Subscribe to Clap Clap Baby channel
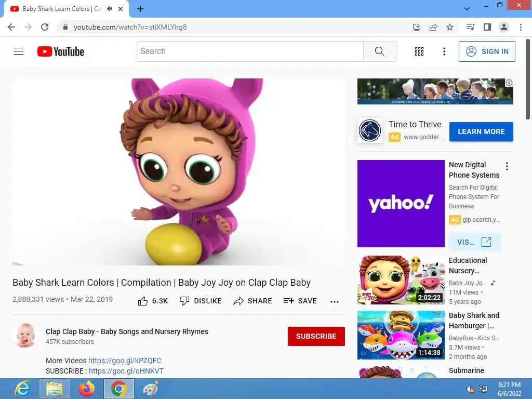Viewport: 532px width, 399px height. point(316,336)
